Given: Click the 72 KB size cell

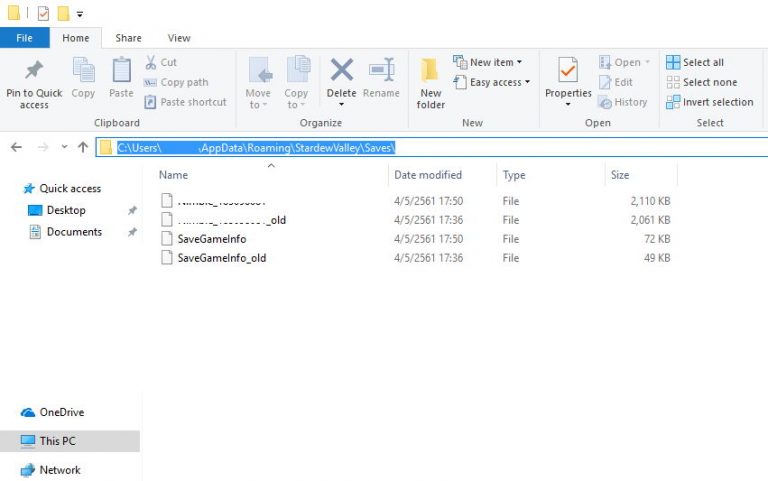Looking at the screenshot, I should pos(656,239).
